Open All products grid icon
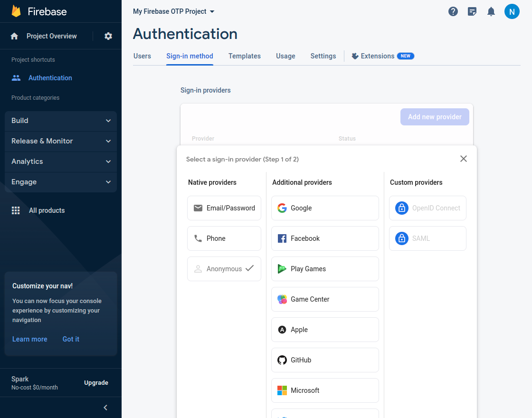Image resolution: width=532 pixels, height=418 pixels. coord(16,210)
